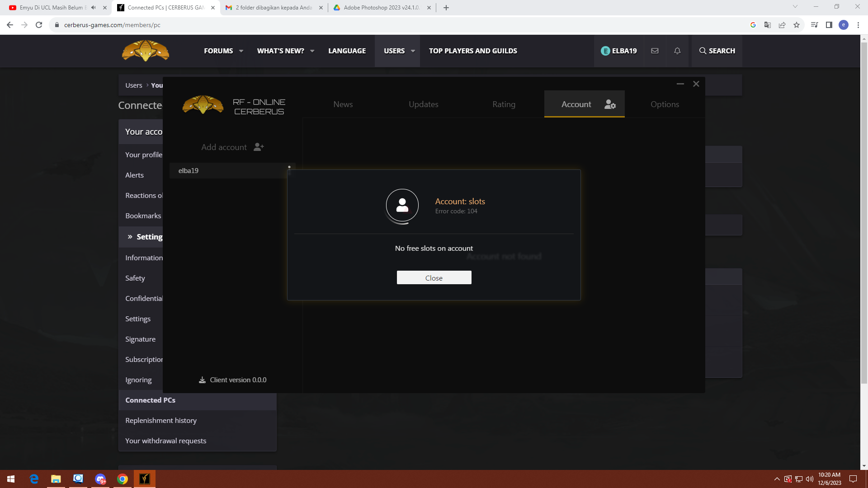Image resolution: width=868 pixels, height=488 pixels.
Task: Reload the current page
Action: (39, 25)
